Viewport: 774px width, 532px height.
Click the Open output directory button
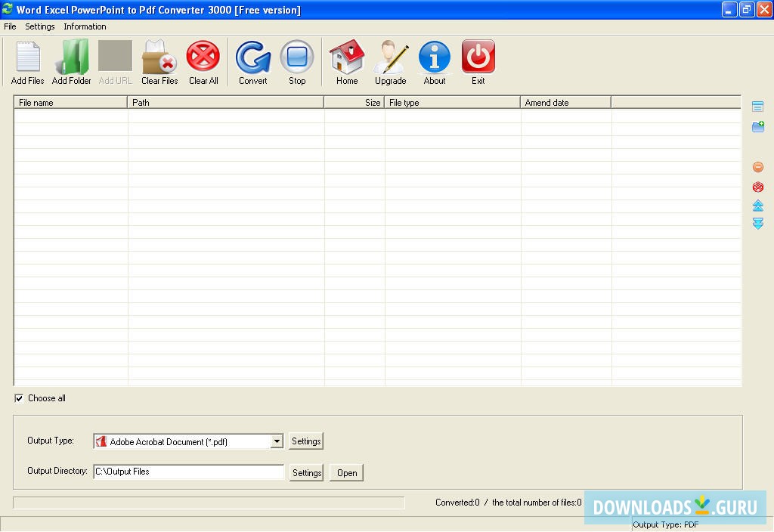click(347, 473)
